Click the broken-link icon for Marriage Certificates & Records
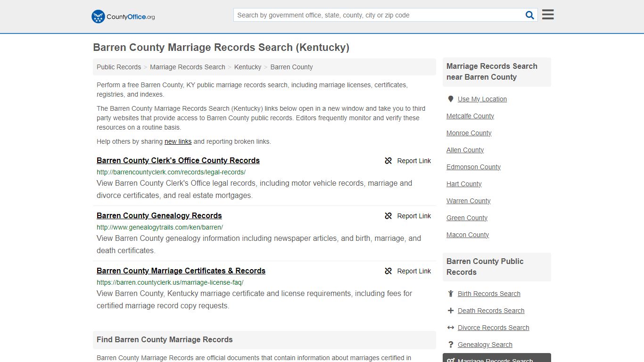Viewport: 644px width, 362px height. [388, 271]
